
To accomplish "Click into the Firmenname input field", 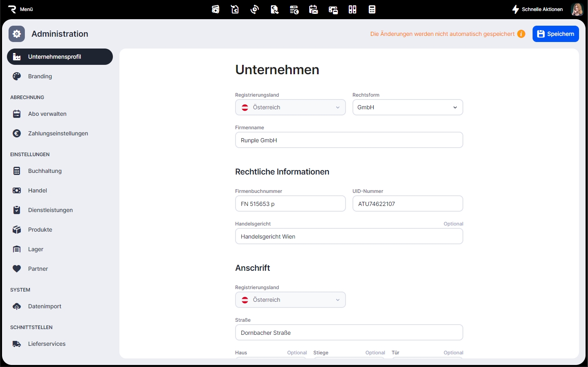I will 349,140.
